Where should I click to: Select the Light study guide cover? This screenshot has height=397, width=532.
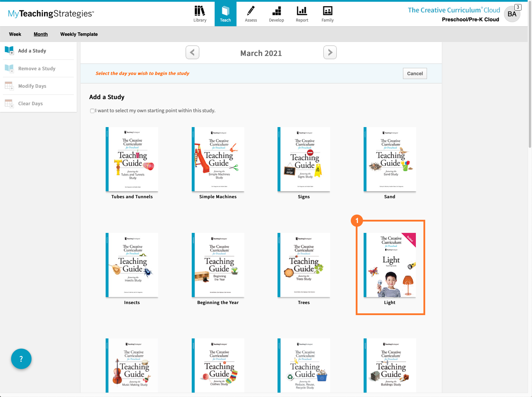coord(390,265)
